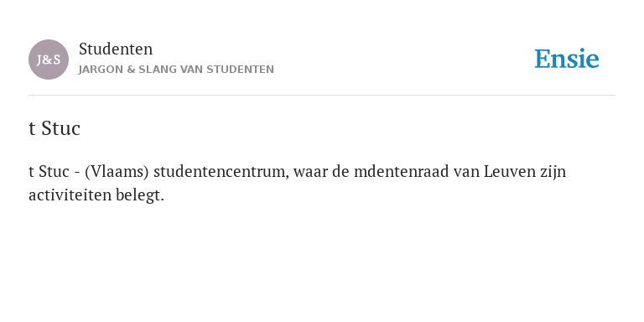Click the ampersand in the subtitle
This screenshot has height=322, width=644.
[131, 70]
